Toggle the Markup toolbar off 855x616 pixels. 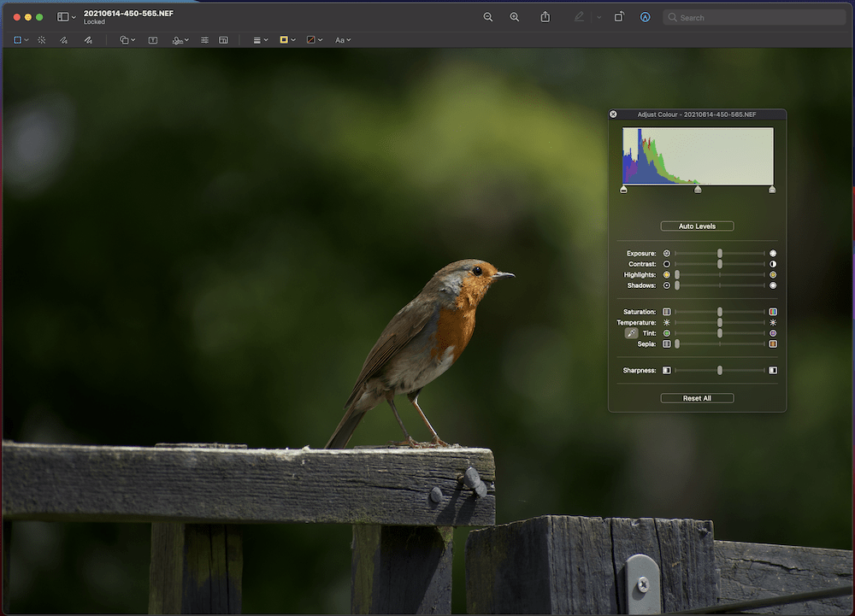[x=645, y=17]
